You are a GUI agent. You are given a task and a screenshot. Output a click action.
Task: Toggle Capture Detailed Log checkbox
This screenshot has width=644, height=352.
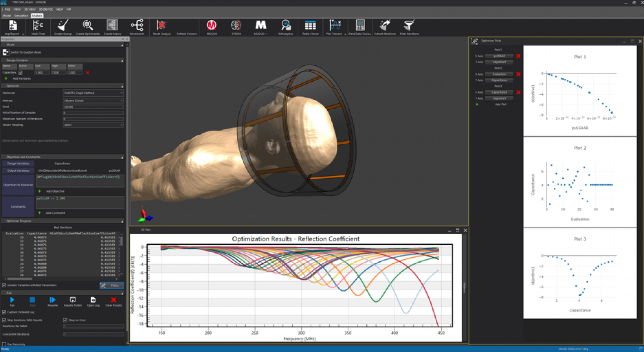point(4,312)
